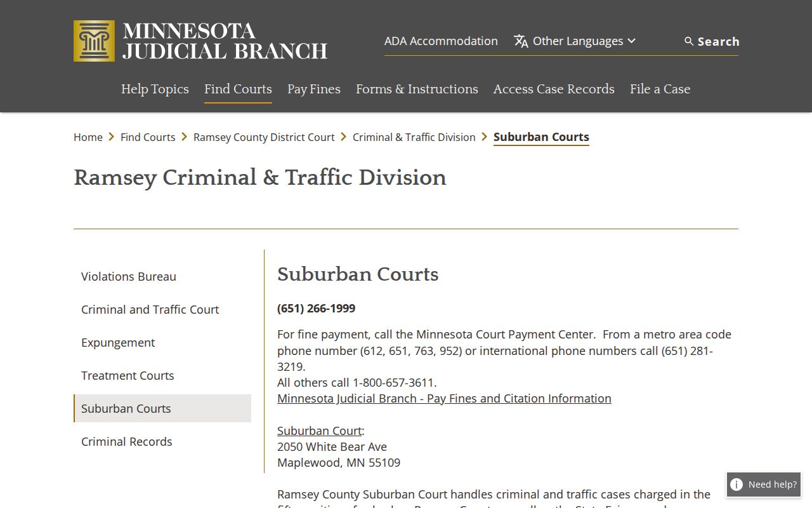
Task: Click the info icon in Need help
Action: (737, 485)
